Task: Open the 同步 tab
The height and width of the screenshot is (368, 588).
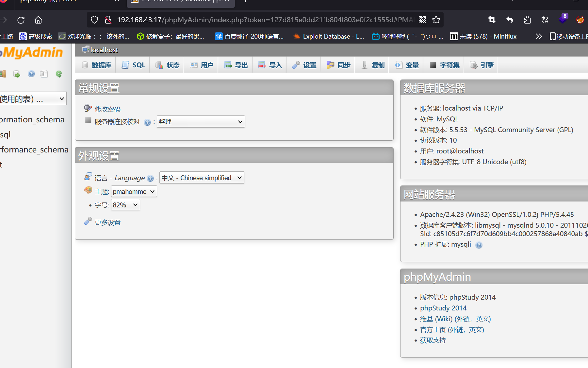Action: point(338,65)
